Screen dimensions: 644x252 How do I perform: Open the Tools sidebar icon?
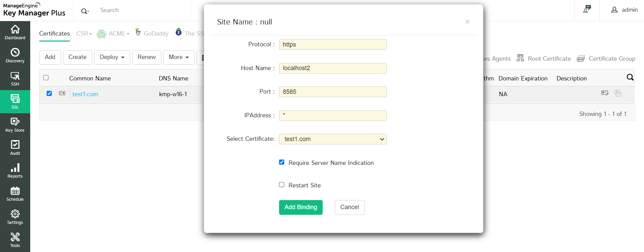[x=15, y=240]
